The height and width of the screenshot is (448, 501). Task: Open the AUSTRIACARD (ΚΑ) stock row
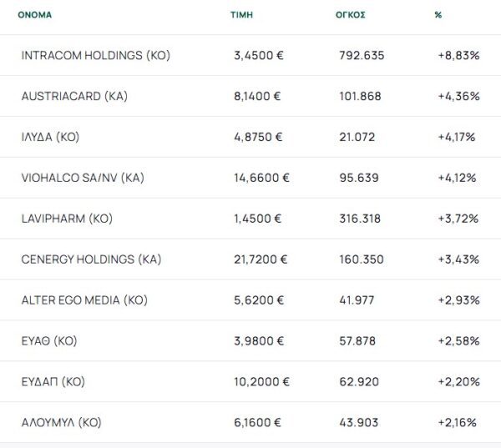(x=74, y=96)
